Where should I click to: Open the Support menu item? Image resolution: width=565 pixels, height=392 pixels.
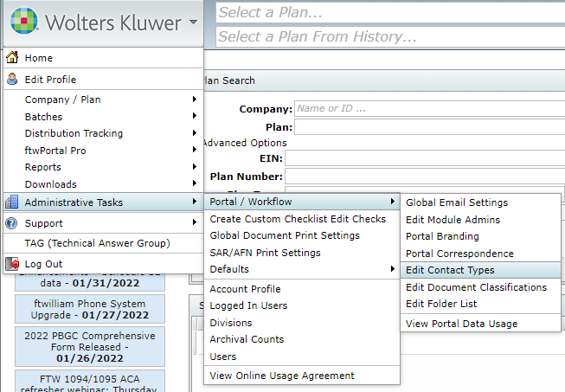point(104,223)
